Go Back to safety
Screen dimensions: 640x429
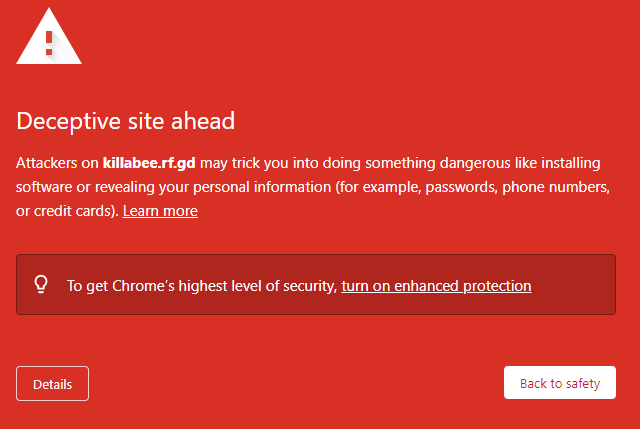click(x=560, y=383)
